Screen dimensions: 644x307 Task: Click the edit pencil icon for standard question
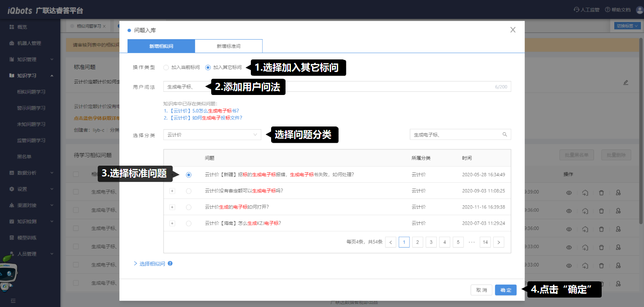click(625, 82)
